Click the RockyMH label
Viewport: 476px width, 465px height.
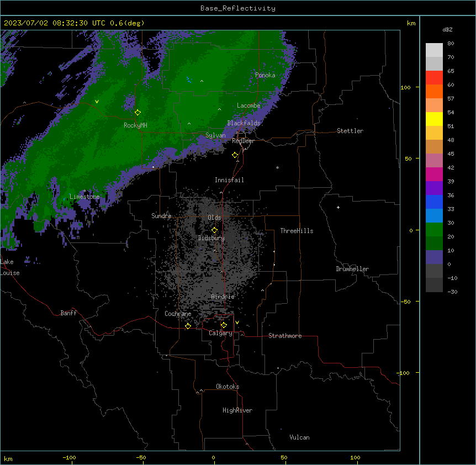135,125
